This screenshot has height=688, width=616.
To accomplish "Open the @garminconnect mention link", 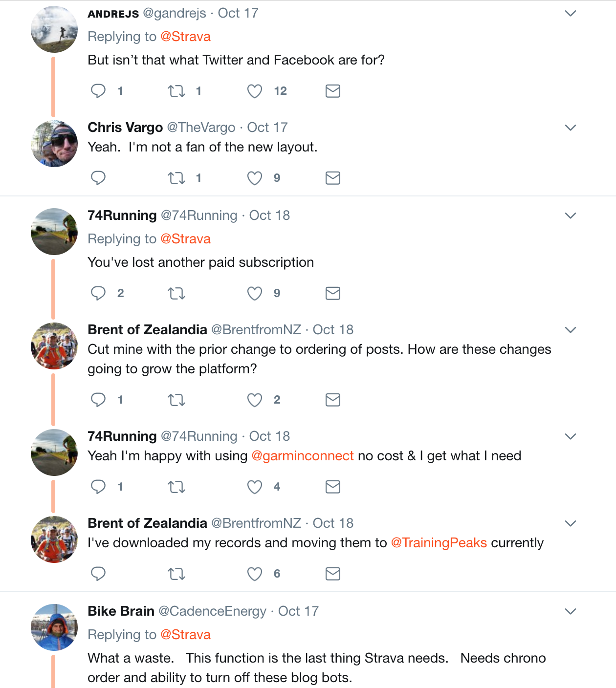I will 302,456.
